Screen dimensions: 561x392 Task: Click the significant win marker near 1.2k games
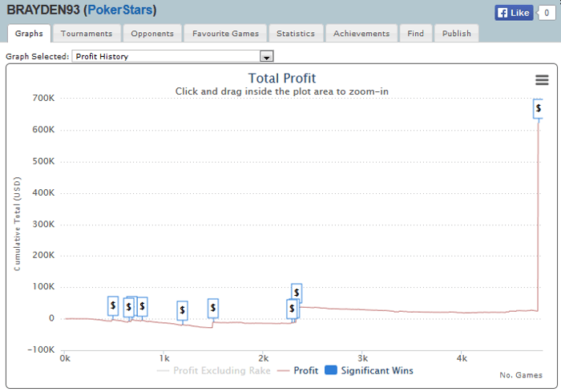pyautogui.click(x=182, y=310)
